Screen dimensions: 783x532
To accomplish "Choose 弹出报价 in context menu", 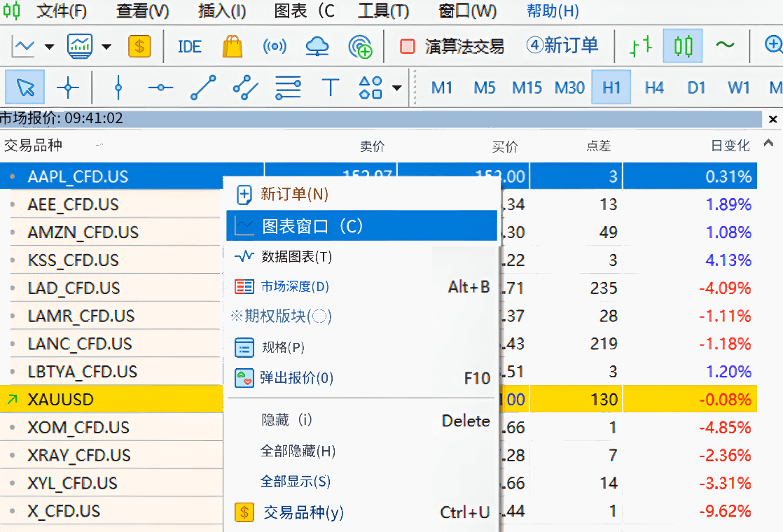I will 361,378.
